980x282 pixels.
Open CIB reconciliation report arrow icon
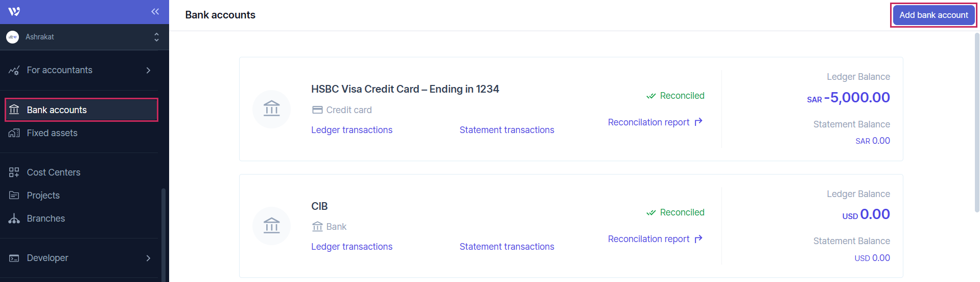click(698, 238)
